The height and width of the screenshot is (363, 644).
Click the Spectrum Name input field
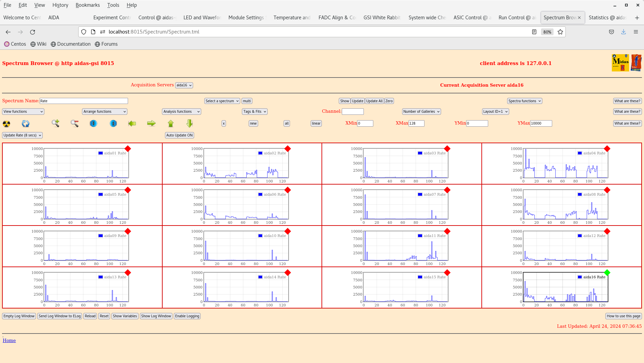(x=84, y=101)
